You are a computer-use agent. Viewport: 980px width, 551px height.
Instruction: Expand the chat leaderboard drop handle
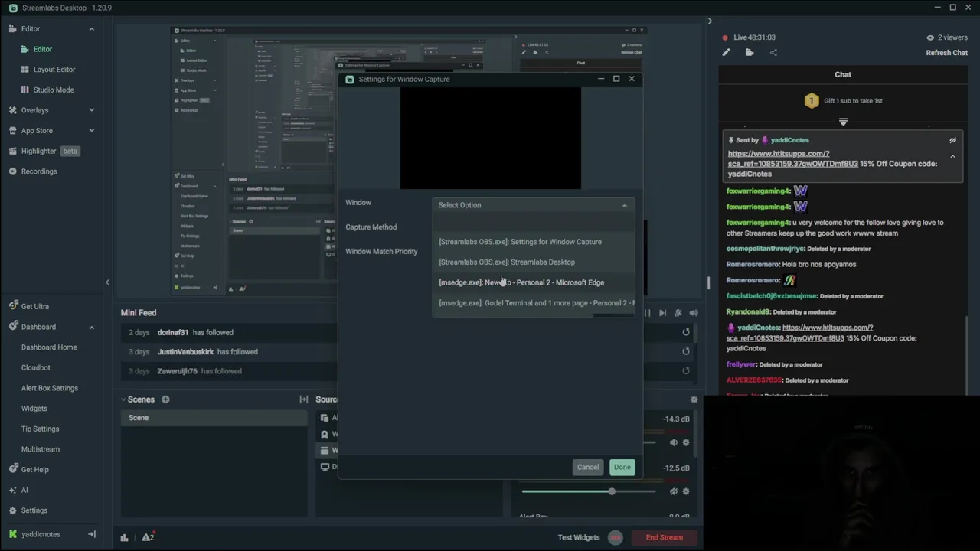pyautogui.click(x=843, y=121)
